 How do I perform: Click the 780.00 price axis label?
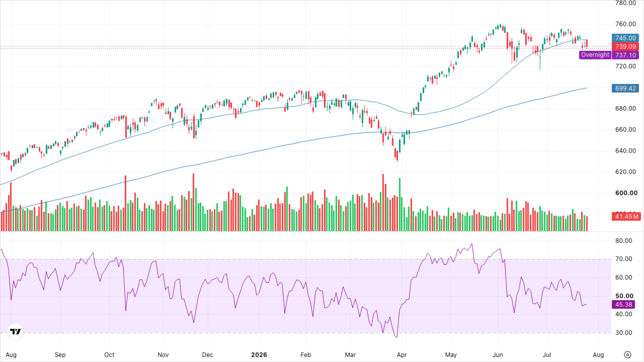tap(625, 3)
